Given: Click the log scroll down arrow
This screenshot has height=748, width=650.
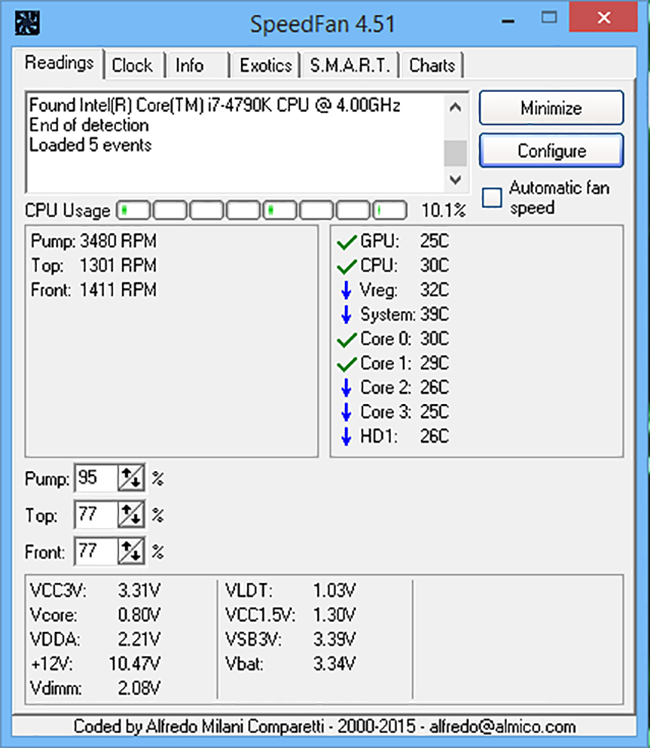Looking at the screenshot, I should point(455,179).
